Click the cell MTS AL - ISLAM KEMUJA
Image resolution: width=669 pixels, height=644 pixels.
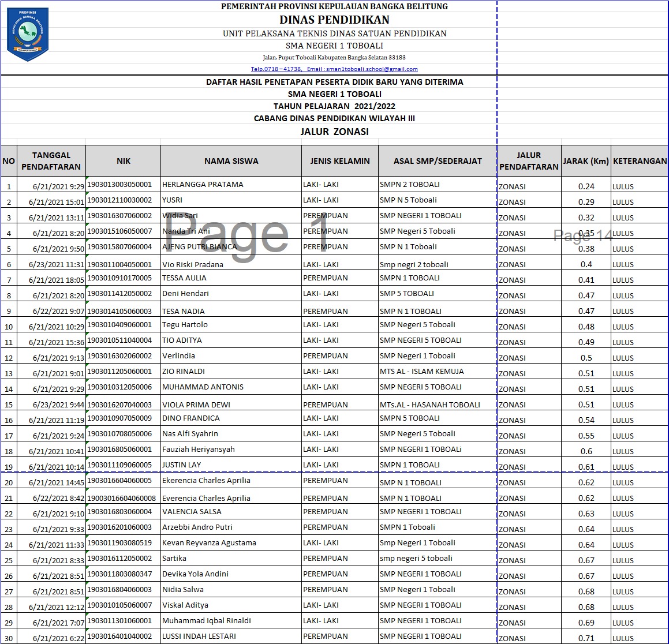[438, 372]
